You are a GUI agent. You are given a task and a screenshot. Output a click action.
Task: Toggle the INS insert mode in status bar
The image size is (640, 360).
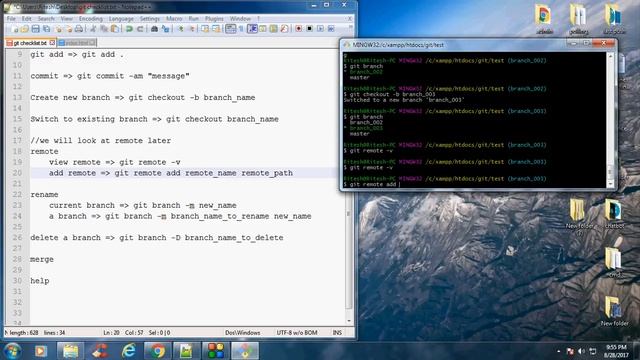[337, 333]
